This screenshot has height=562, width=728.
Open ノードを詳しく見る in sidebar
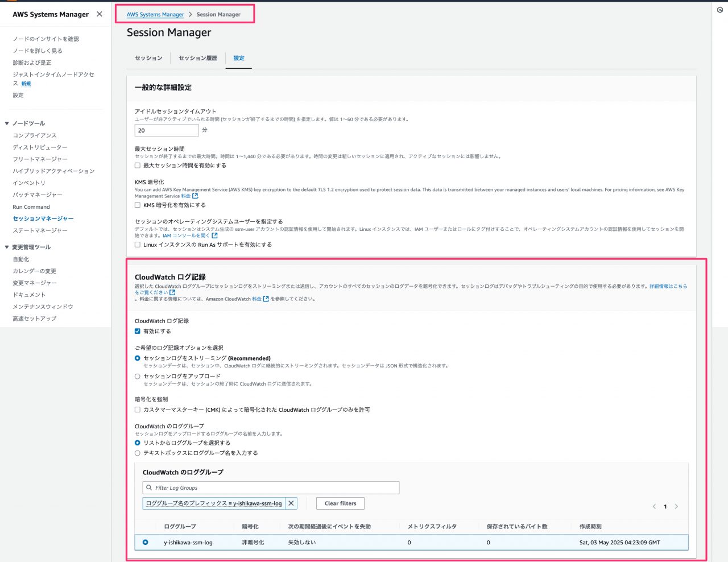pyautogui.click(x=38, y=51)
